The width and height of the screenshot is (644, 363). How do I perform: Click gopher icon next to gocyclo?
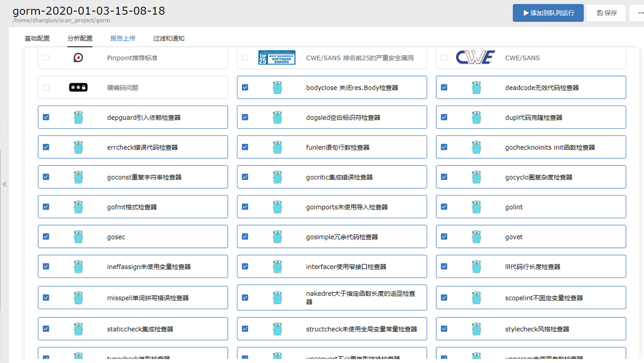pos(476,177)
